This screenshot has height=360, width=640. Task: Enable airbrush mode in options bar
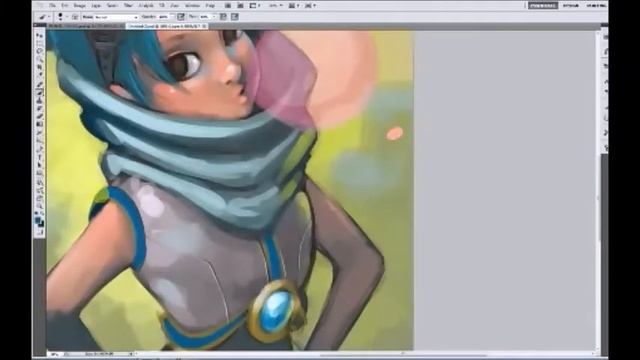pos(223,17)
